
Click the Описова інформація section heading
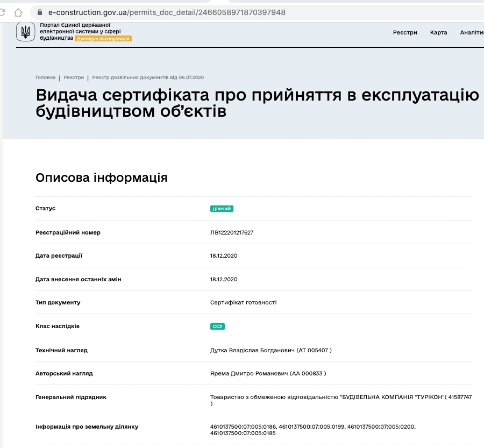tap(101, 177)
